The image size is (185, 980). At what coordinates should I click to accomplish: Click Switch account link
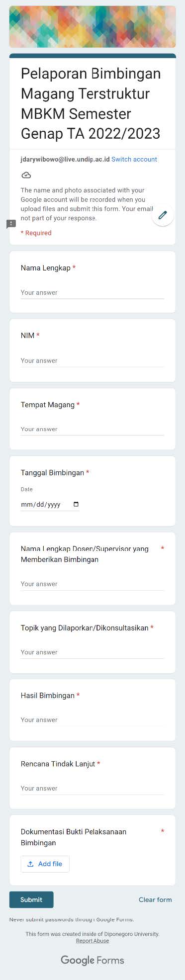134,159
